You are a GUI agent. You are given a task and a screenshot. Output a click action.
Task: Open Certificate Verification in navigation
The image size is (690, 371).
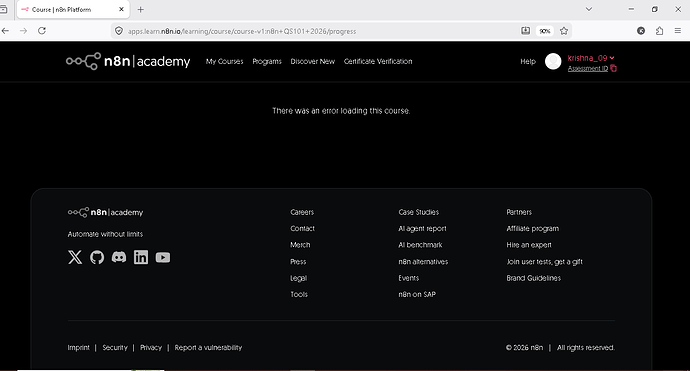[x=378, y=62]
